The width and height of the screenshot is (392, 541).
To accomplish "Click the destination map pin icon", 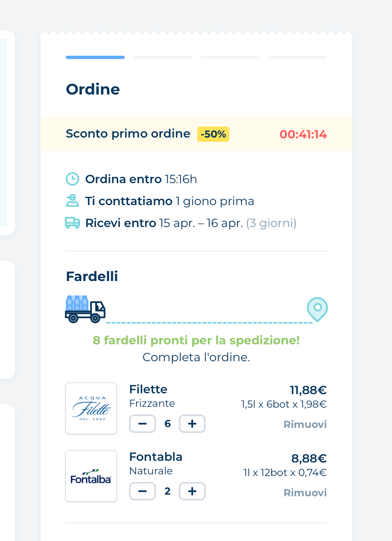I will [x=317, y=309].
